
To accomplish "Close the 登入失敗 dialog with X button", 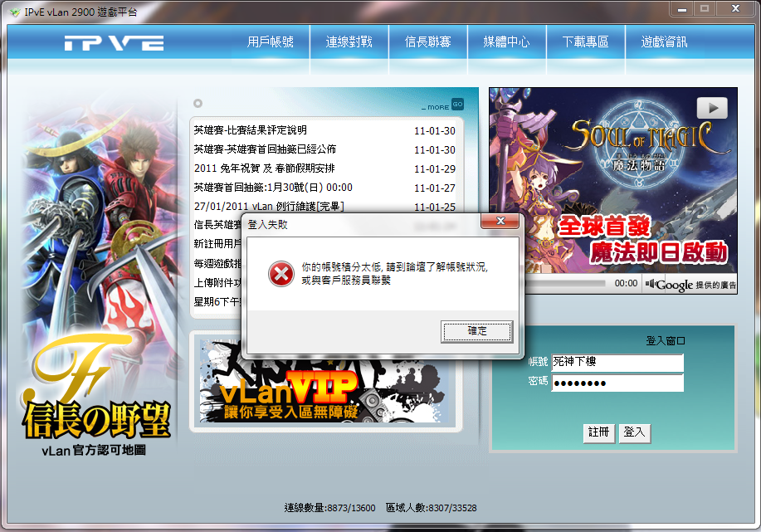I will point(500,222).
